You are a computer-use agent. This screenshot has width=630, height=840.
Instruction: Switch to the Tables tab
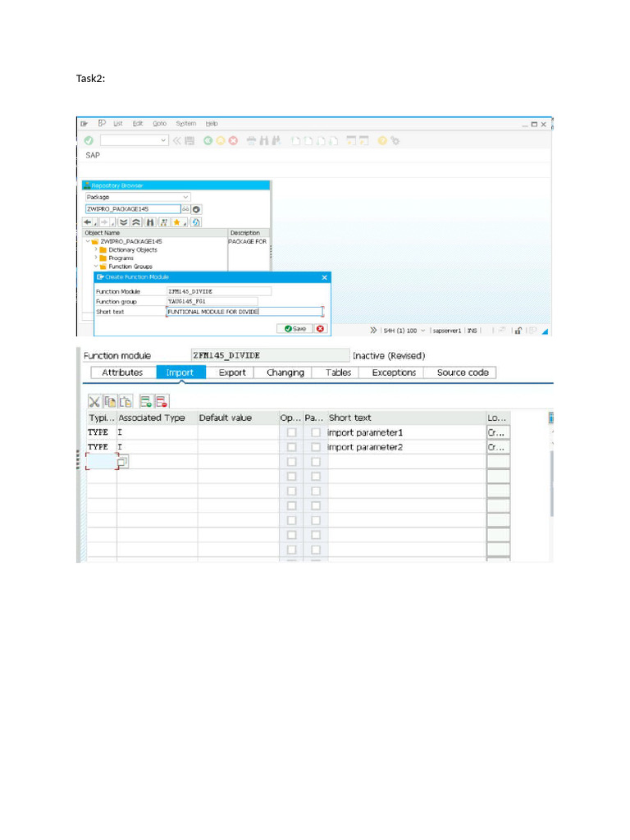click(x=339, y=372)
